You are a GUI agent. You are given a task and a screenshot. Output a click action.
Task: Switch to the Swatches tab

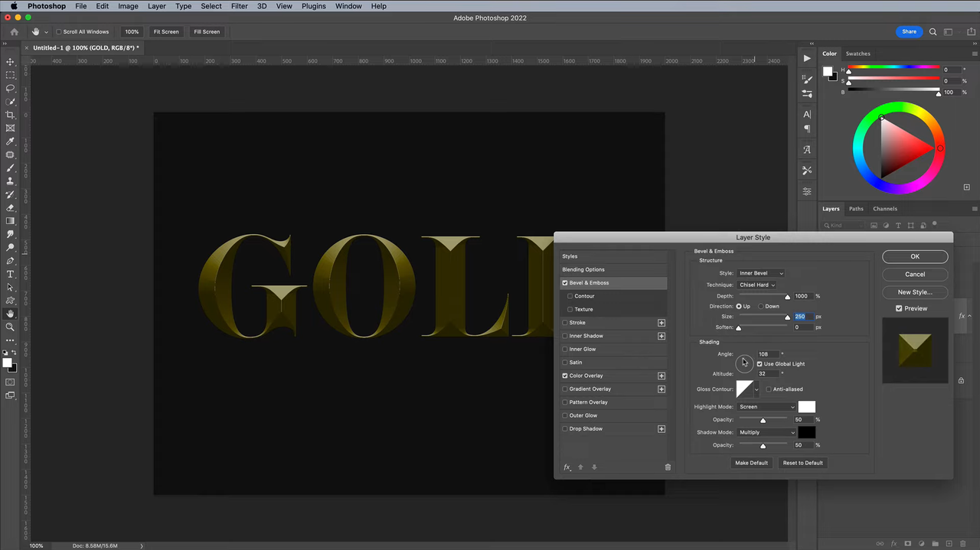click(x=857, y=54)
